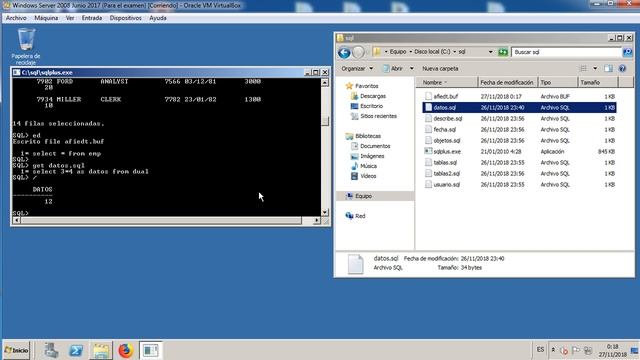Open the Máquina menu
The image size is (640, 360).
pyautogui.click(x=46, y=18)
